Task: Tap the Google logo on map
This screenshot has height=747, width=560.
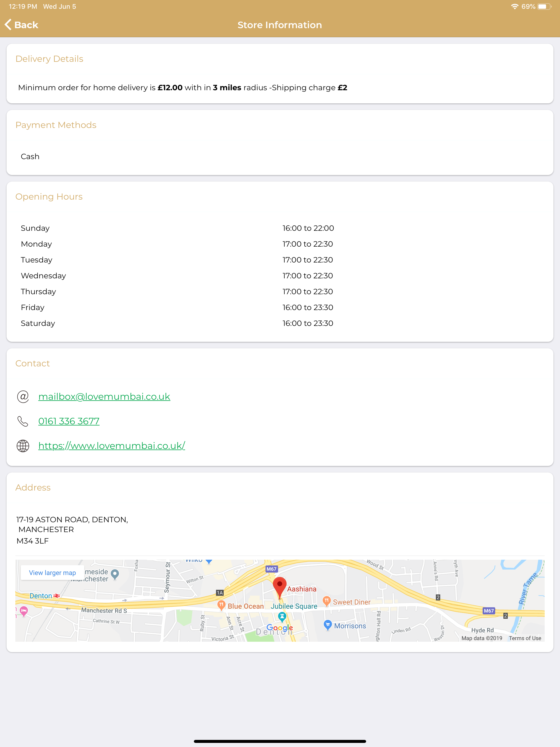Action: [279, 628]
